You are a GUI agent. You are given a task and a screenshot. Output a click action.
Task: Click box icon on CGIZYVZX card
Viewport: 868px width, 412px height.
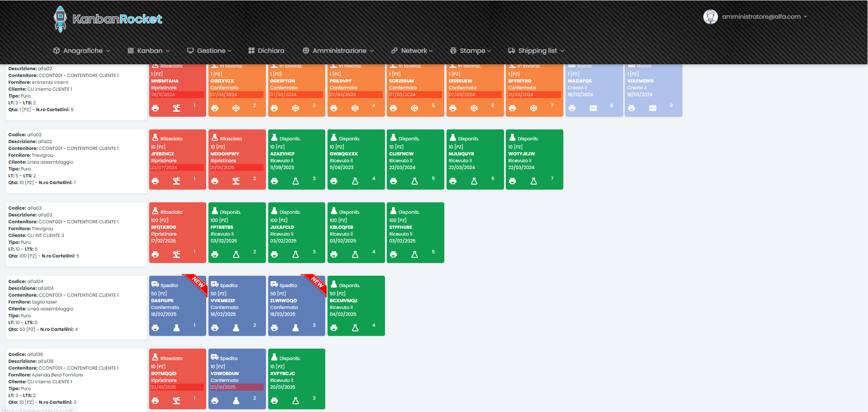(x=236, y=108)
